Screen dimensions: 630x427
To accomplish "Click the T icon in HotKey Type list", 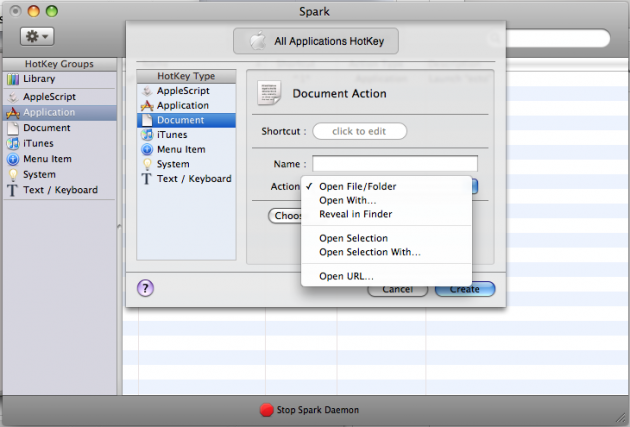I will 147,179.
